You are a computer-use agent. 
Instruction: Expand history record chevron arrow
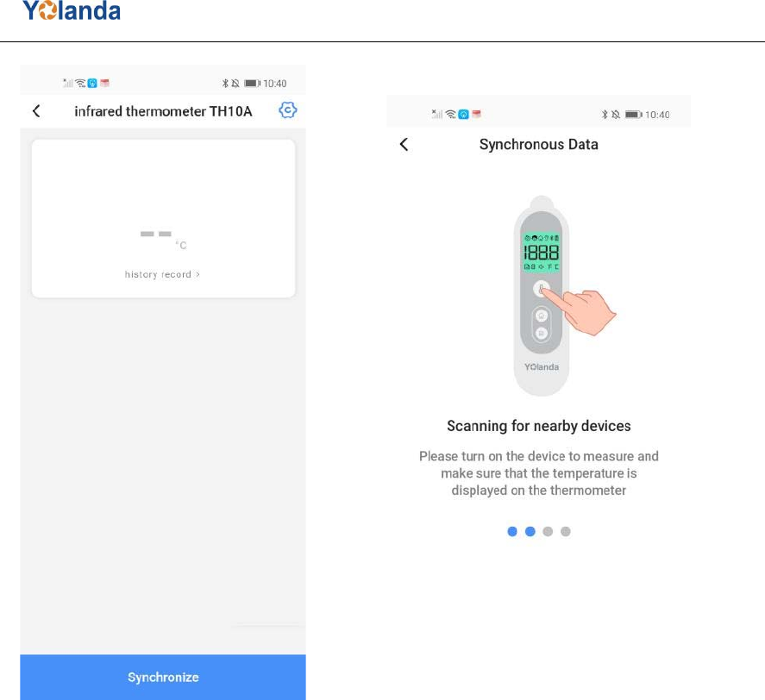[x=198, y=274]
